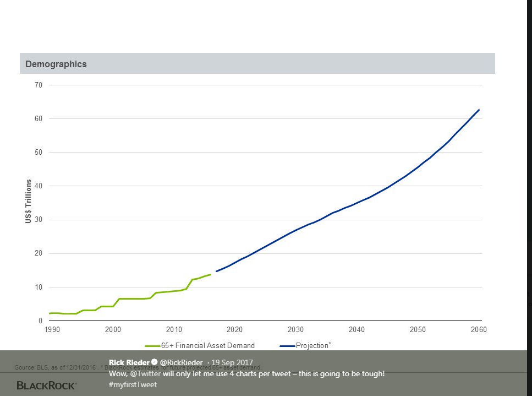Viewport: 532px width, 396px height.
Task: Click the Projection* legend label
Action: pyautogui.click(x=314, y=345)
